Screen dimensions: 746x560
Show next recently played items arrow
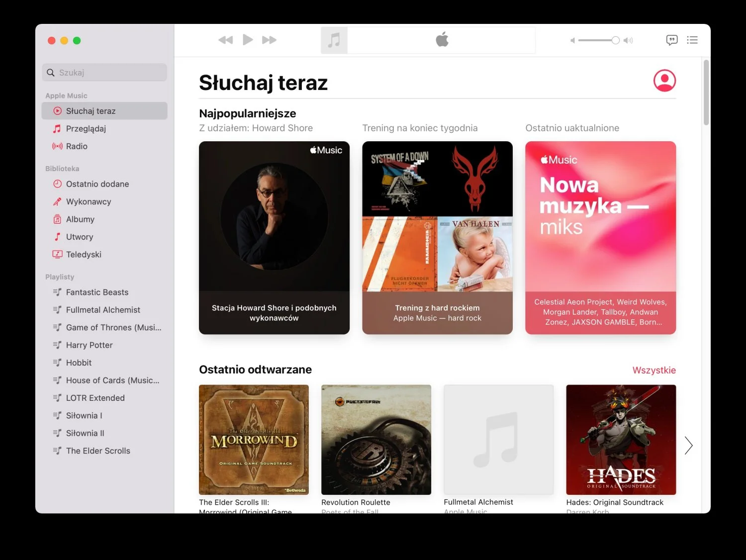pos(688,446)
